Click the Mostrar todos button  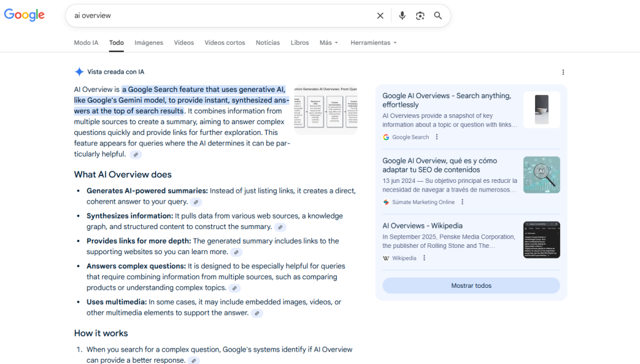pos(471,285)
